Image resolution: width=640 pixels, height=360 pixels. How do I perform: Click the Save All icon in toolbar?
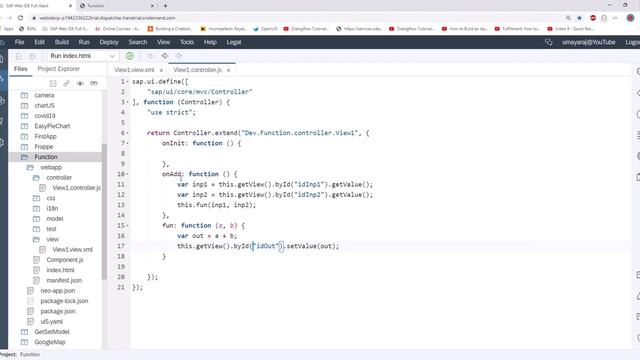[32, 56]
